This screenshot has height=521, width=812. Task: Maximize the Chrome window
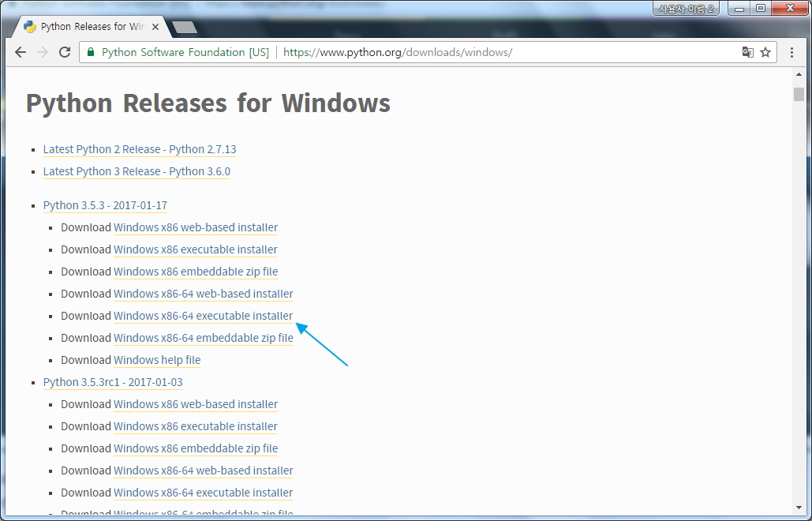(761, 9)
